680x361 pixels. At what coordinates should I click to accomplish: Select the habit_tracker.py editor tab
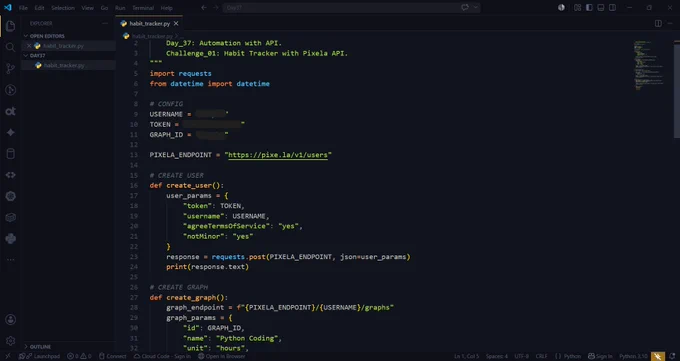(149, 23)
